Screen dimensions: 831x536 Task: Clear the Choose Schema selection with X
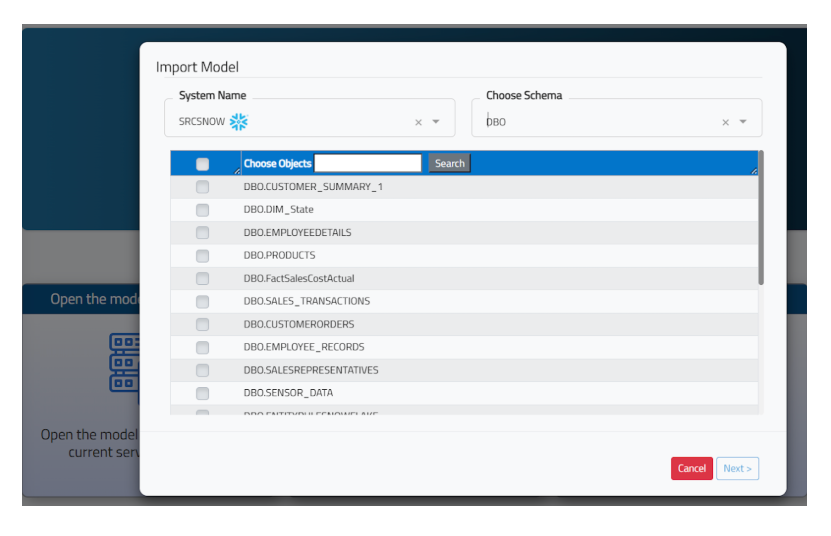pos(725,123)
